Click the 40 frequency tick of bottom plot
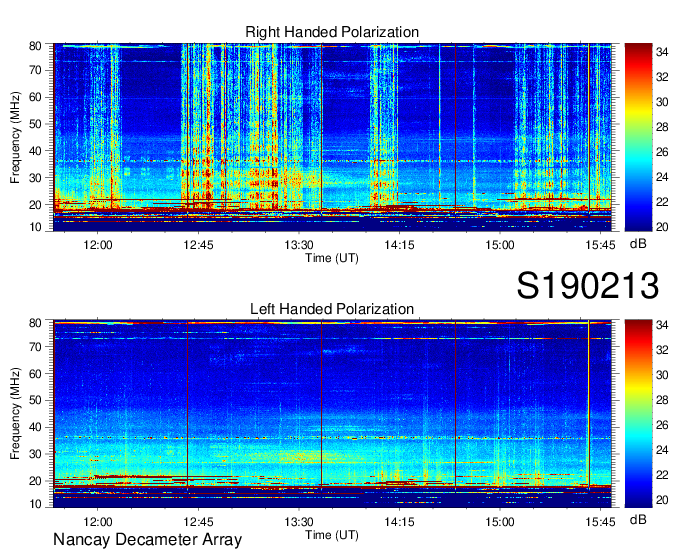Screen dimensions: 680x552 (35, 427)
